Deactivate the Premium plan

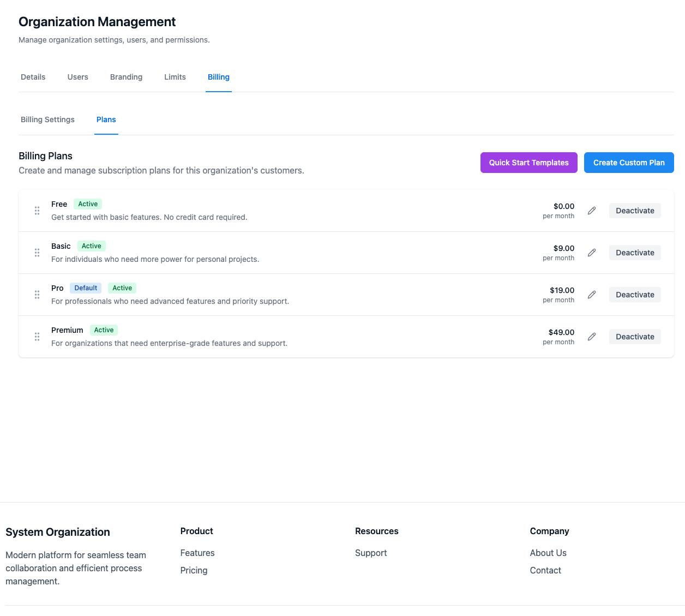coord(635,337)
